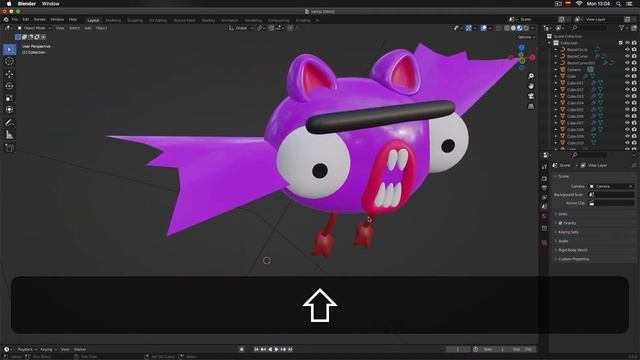640x360 pixels.
Task: Open the World properties tab icon
Action: coord(544,216)
